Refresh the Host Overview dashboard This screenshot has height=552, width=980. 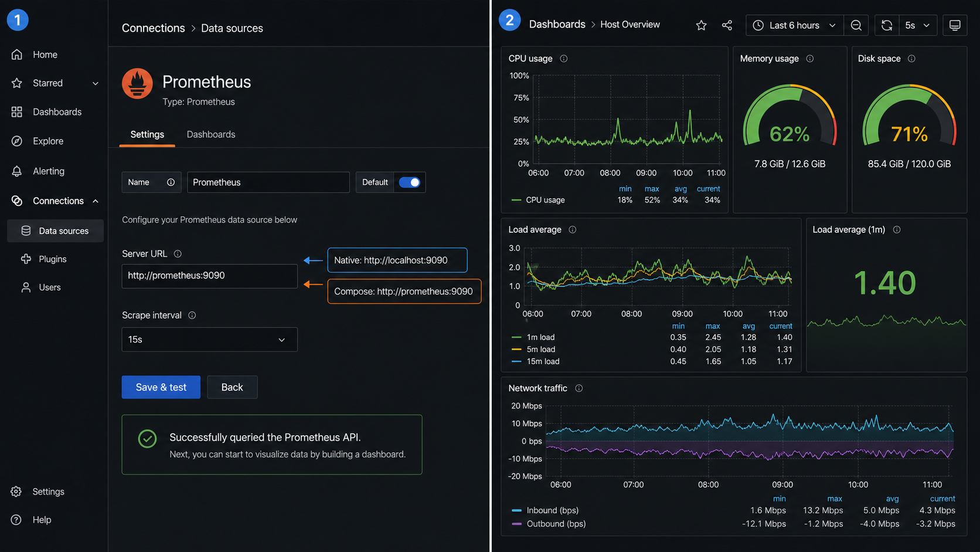[887, 25]
